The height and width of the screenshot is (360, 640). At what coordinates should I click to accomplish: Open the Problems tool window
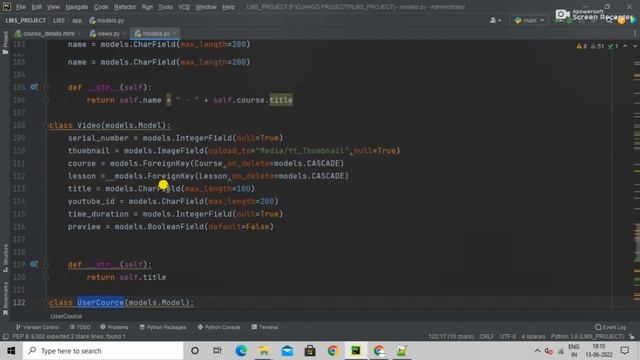(x=114, y=327)
